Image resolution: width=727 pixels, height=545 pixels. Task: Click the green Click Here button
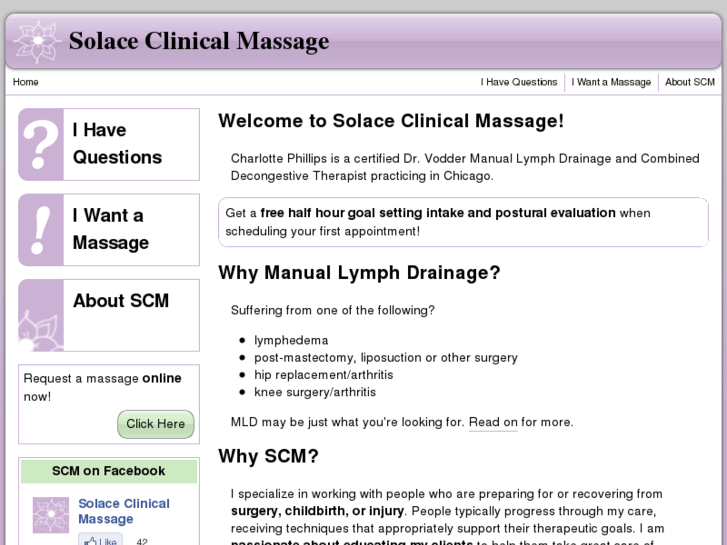(x=156, y=424)
